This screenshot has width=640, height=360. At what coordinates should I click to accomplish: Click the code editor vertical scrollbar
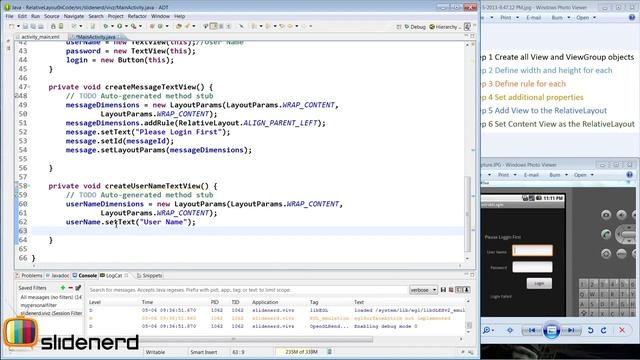[467, 214]
